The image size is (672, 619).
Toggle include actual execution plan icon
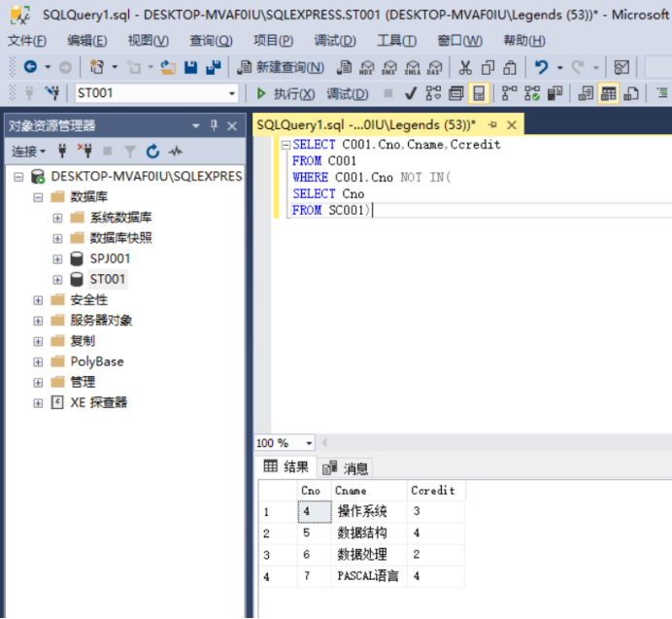pos(509,93)
